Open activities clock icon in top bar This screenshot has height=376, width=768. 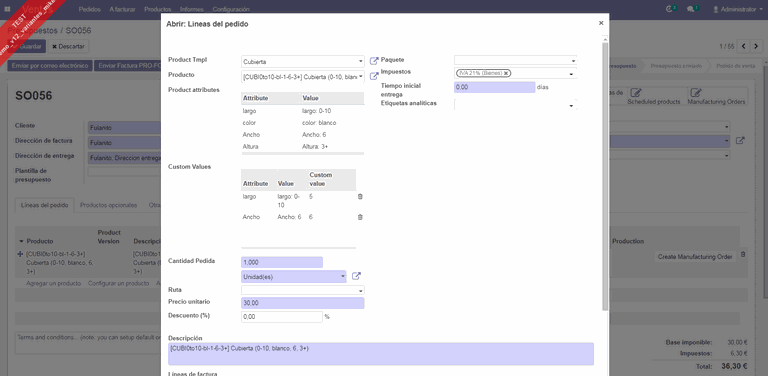click(x=671, y=9)
